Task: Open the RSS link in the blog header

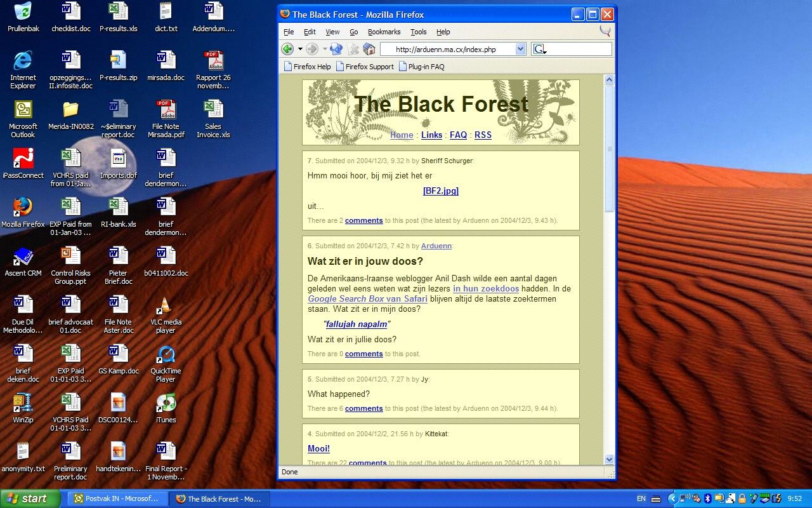Action: pos(483,135)
